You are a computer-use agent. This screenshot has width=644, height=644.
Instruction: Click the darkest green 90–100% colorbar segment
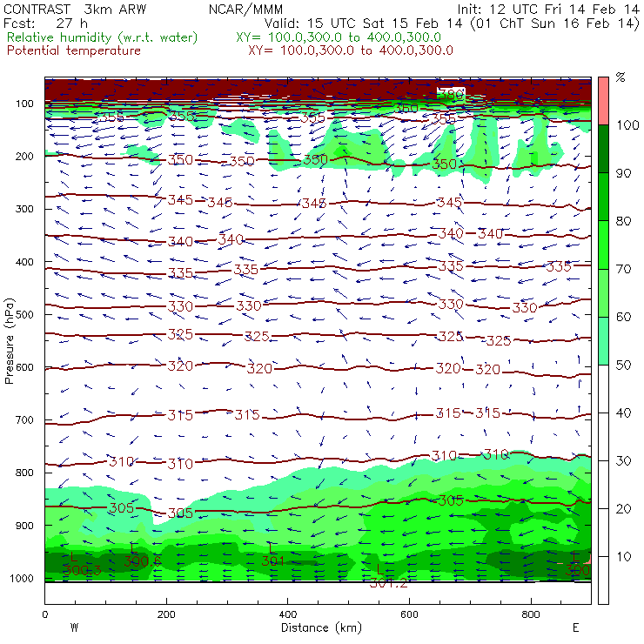(x=602, y=150)
